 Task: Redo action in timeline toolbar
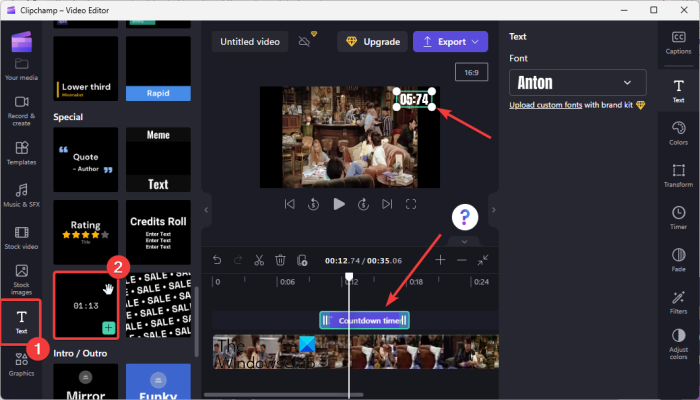click(x=238, y=260)
